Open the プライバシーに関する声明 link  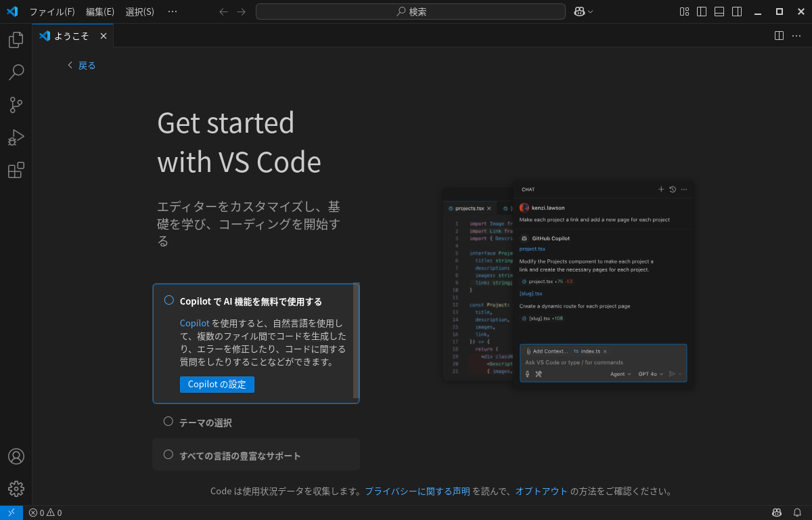(x=417, y=492)
